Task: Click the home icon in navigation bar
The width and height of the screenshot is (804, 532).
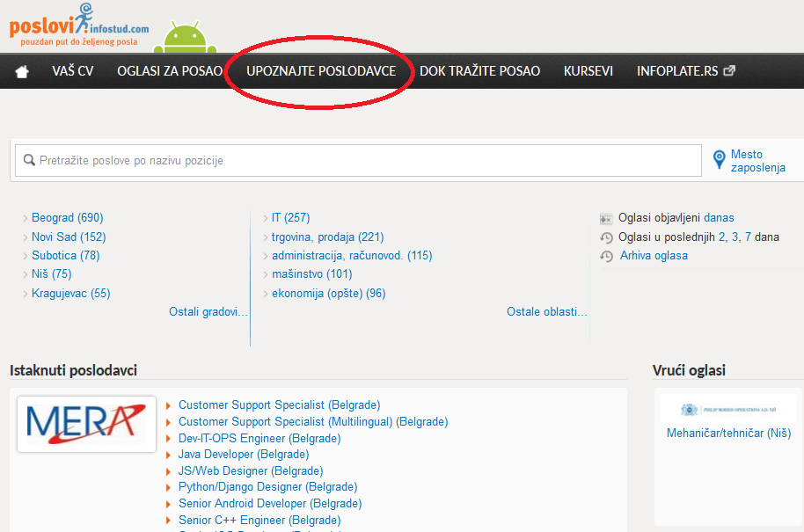Action: [22, 71]
